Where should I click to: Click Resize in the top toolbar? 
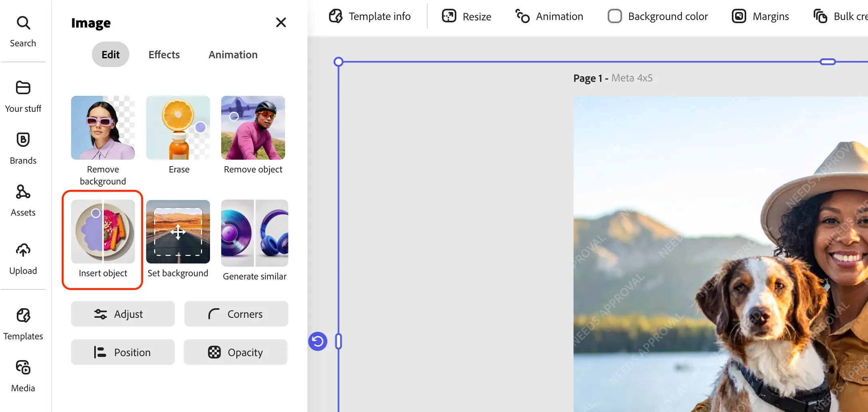tap(467, 16)
